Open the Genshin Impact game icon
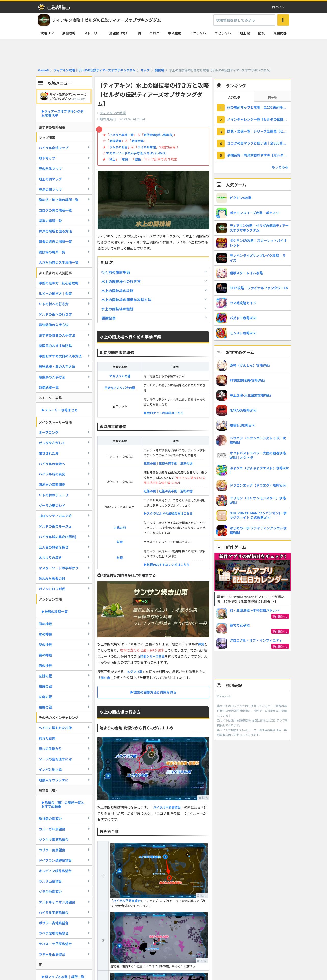The height and width of the screenshot is (980, 327). coord(222,365)
